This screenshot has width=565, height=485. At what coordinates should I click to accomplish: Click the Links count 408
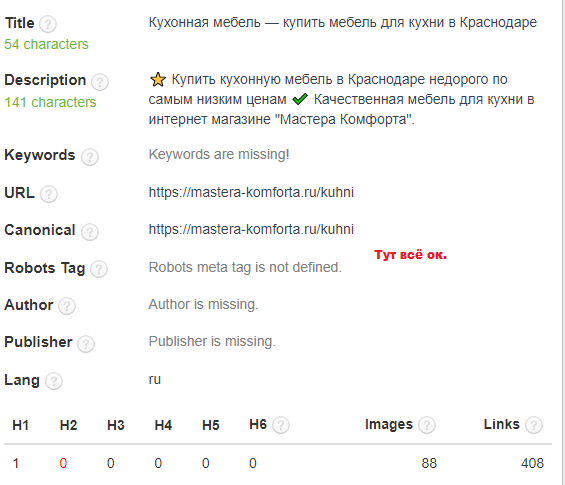(x=532, y=463)
